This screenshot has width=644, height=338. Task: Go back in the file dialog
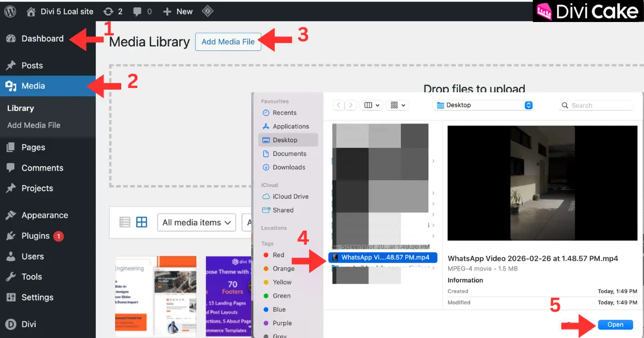[x=338, y=105]
